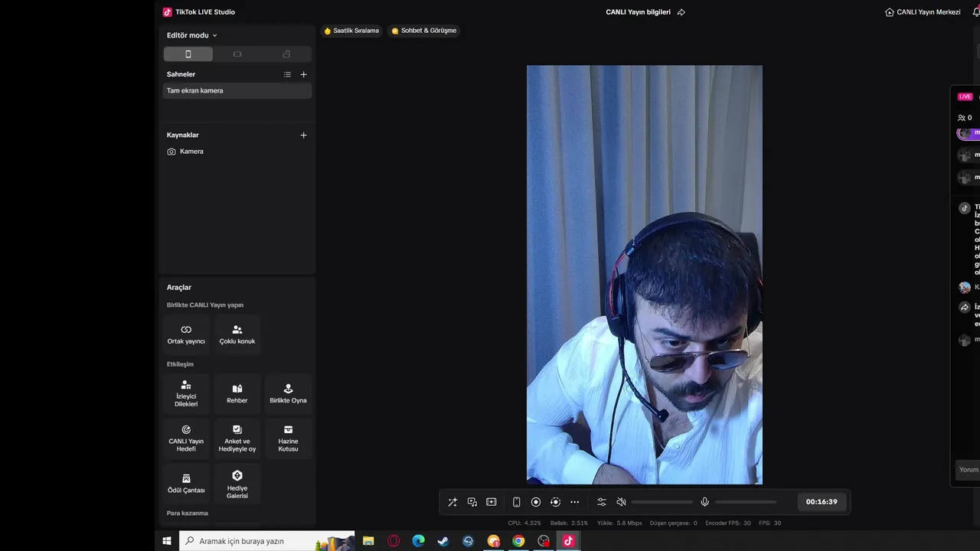Select Sohbet & Görüşme tag
The image size is (980, 551).
point(423,31)
